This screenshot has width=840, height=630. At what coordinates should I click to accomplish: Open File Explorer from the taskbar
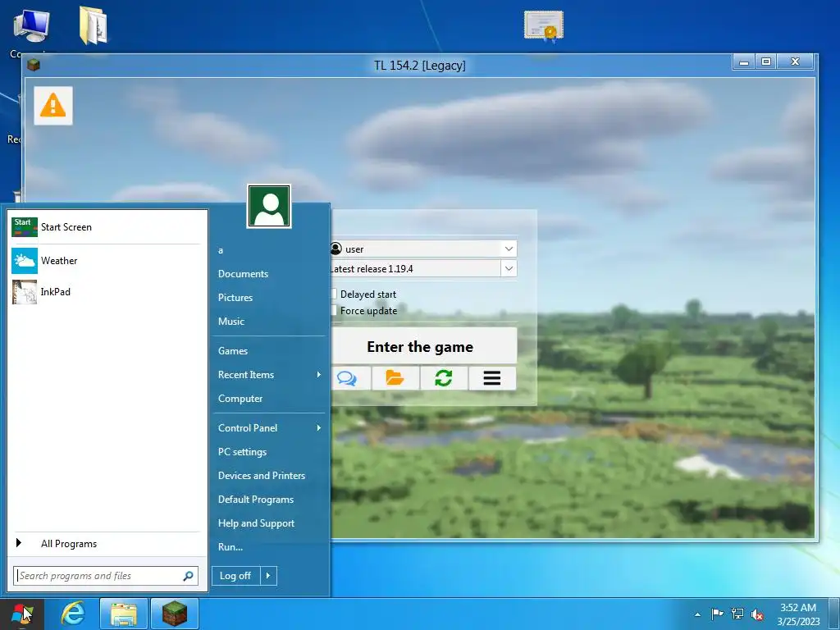pos(123,614)
